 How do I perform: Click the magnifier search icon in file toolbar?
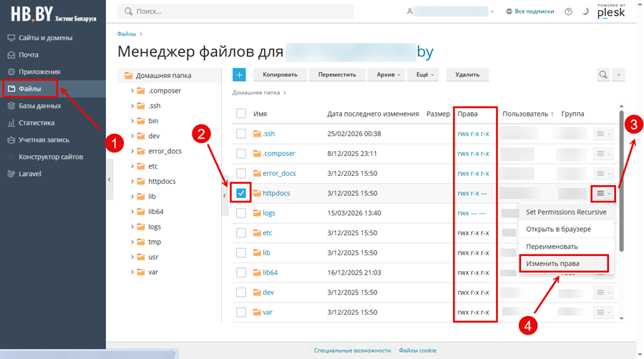pyautogui.click(x=603, y=74)
